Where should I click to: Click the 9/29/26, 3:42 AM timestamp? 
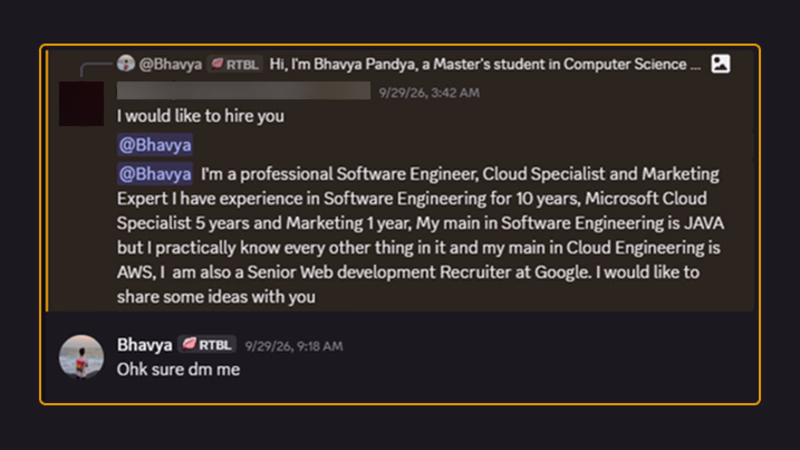[429, 93]
